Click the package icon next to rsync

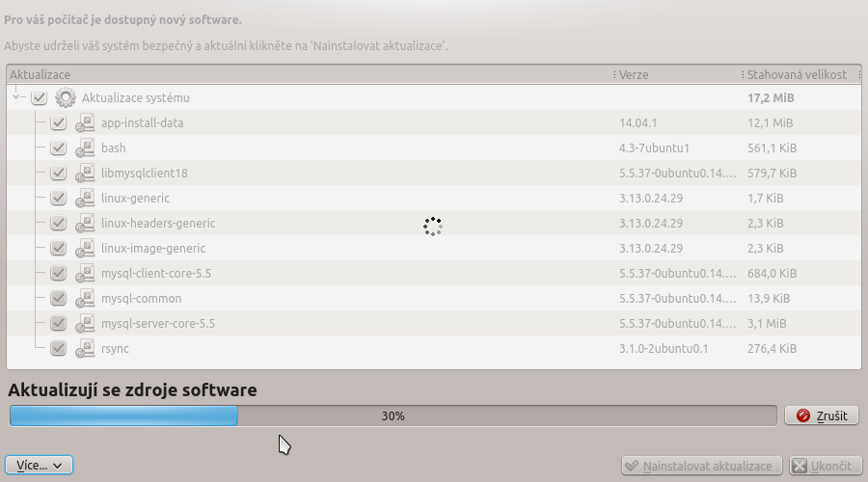coord(85,349)
